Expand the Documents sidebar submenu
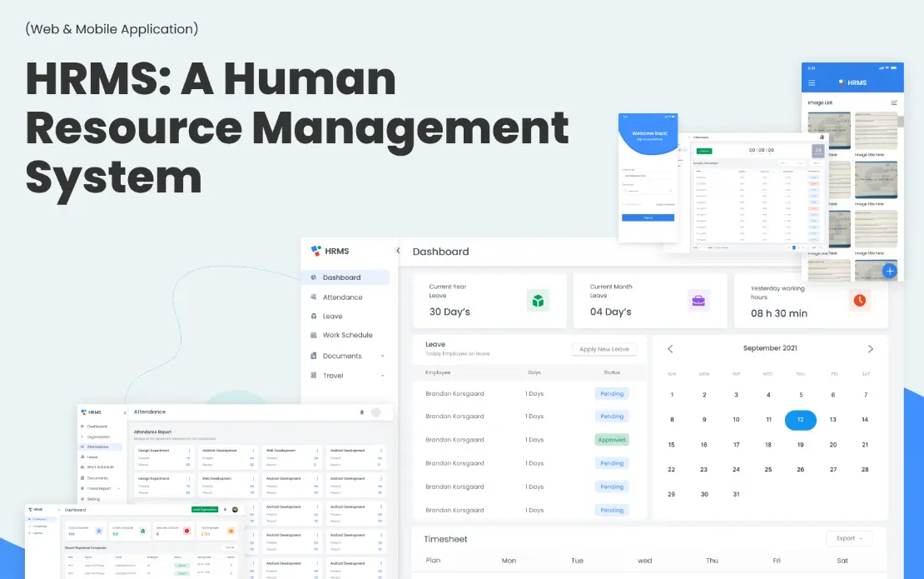The height and width of the screenshot is (579, 924). [382, 356]
